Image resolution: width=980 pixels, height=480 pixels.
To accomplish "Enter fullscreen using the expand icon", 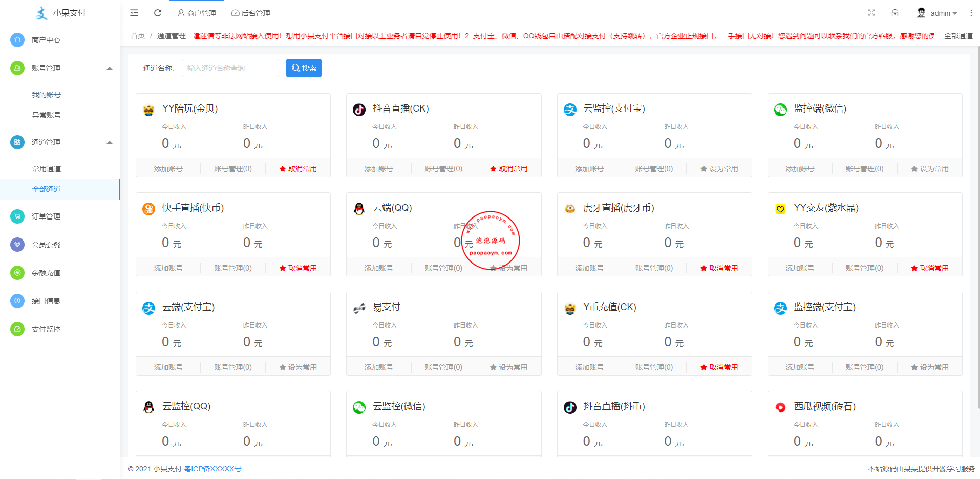I will coord(871,13).
